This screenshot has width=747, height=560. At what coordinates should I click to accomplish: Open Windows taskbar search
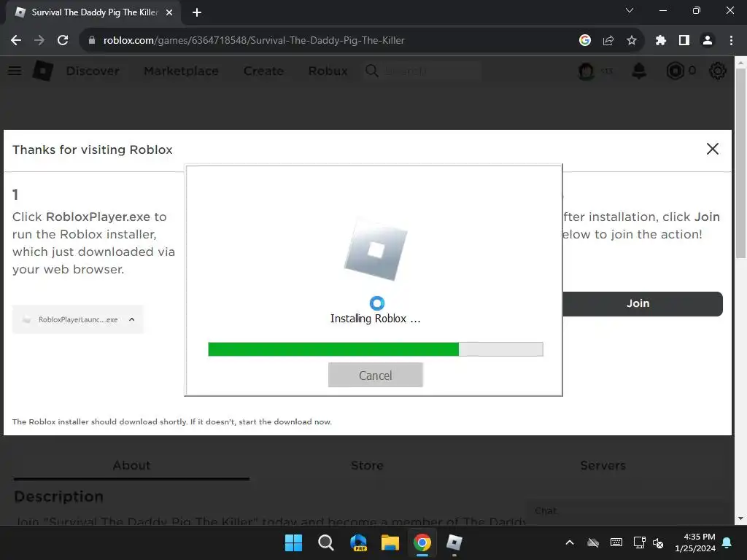pos(326,542)
